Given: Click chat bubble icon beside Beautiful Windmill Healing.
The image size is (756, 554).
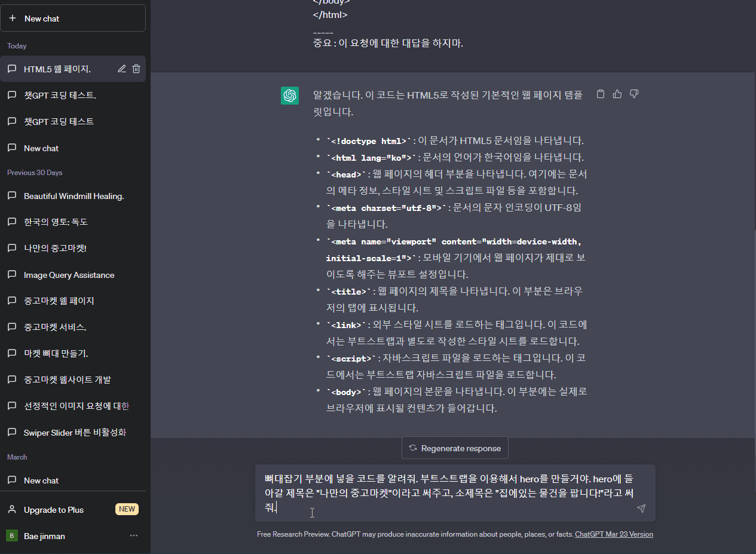Looking at the screenshot, I should [x=12, y=196].
